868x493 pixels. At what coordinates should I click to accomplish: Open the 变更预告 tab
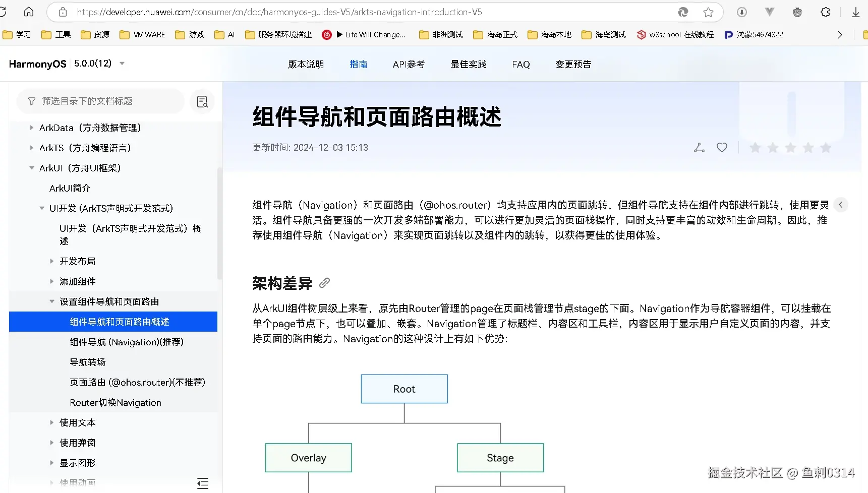click(x=573, y=64)
